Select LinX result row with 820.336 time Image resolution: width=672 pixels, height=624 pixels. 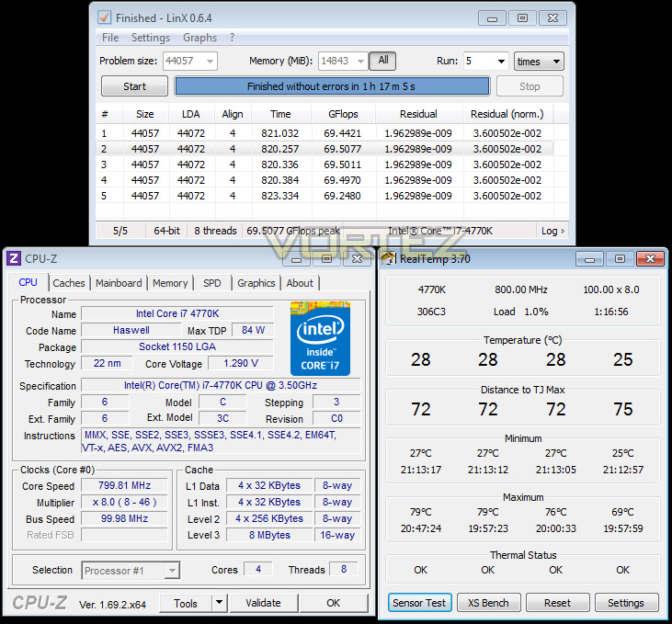click(325, 165)
